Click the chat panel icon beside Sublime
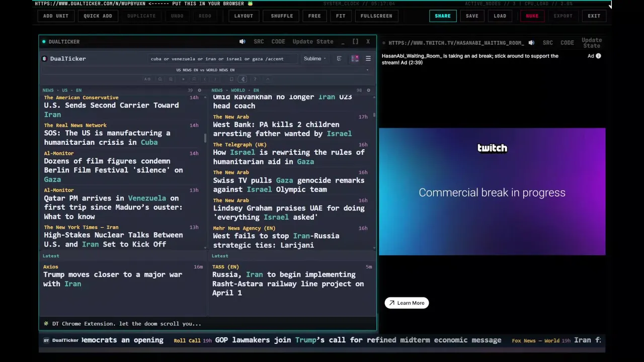Viewport: 644px width, 362px height. 339,59
